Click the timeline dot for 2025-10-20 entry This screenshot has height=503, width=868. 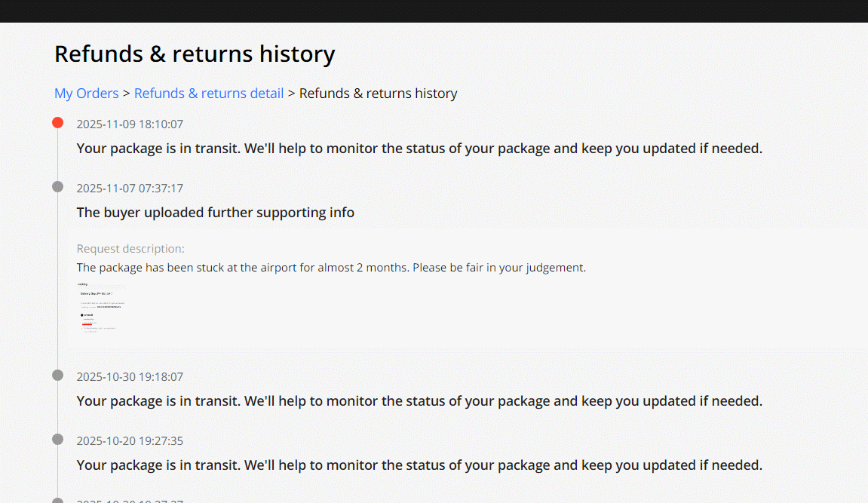point(57,439)
